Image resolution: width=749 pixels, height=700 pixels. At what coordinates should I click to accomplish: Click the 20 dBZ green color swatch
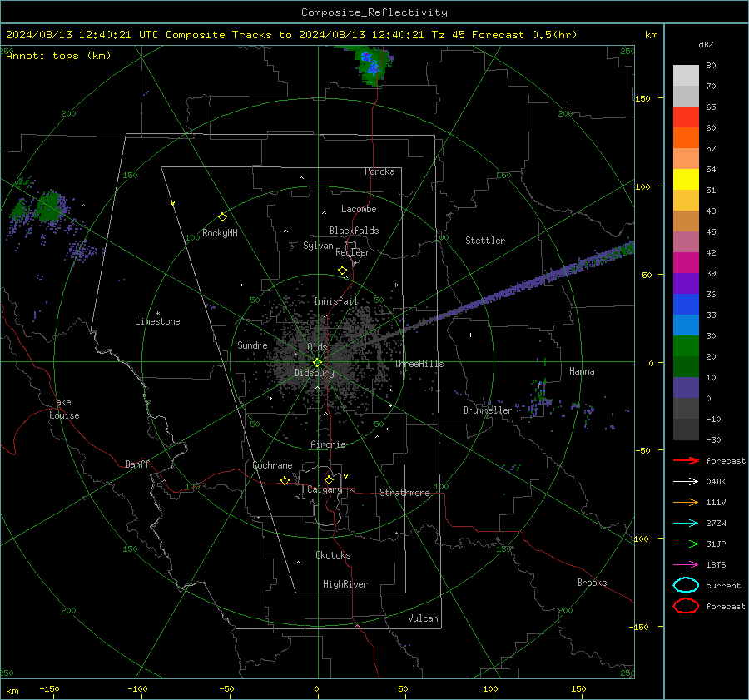pos(686,346)
